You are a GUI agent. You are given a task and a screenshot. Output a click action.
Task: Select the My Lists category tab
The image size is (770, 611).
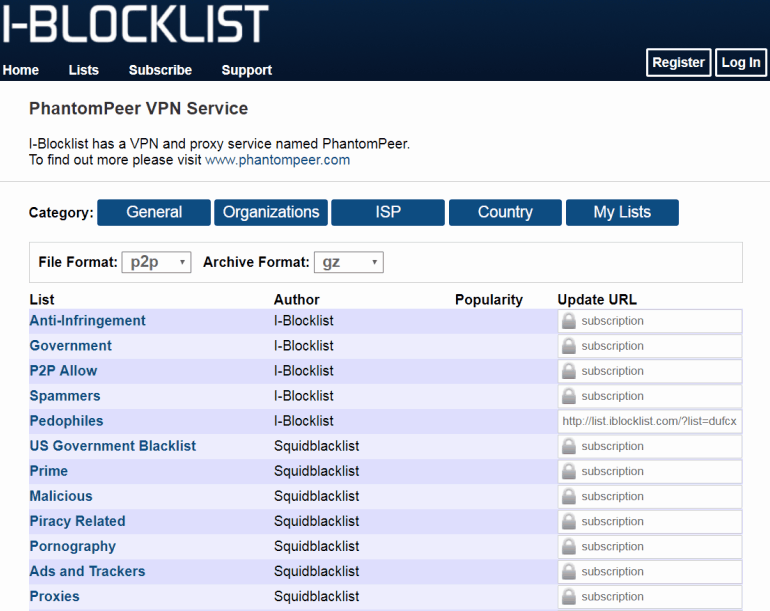click(622, 212)
